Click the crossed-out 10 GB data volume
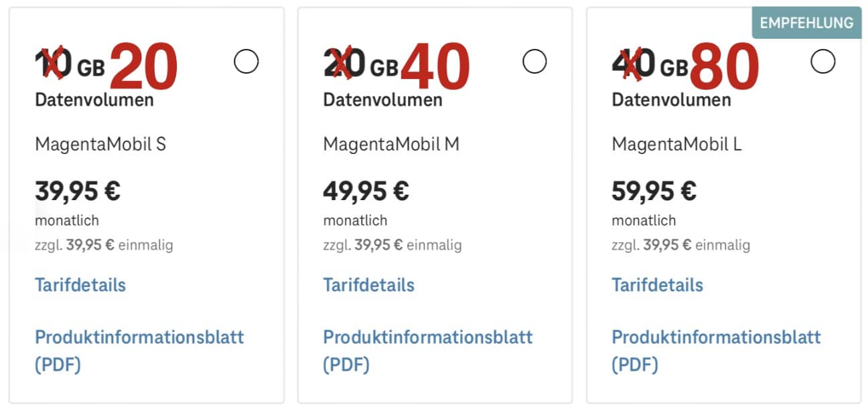This screenshot has height=411, width=868. coord(70,65)
